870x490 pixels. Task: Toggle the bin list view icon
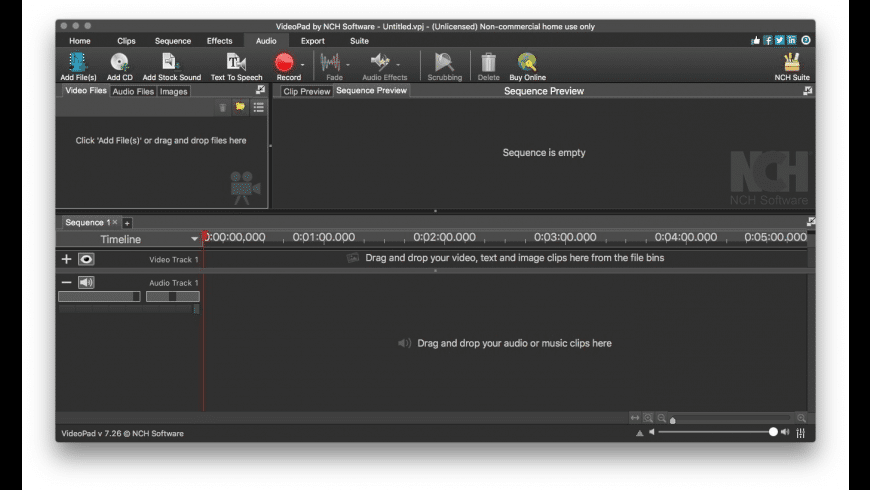pyautogui.click(x=259, y=107)
